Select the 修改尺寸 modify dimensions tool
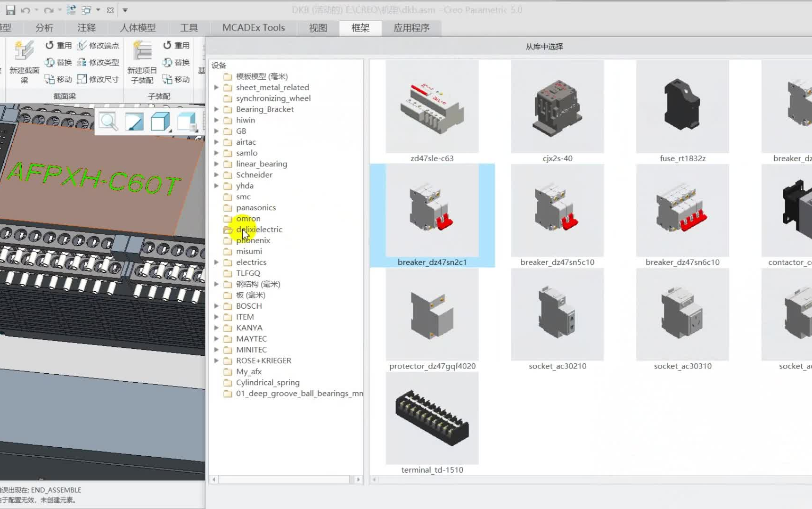 (99, 79)
